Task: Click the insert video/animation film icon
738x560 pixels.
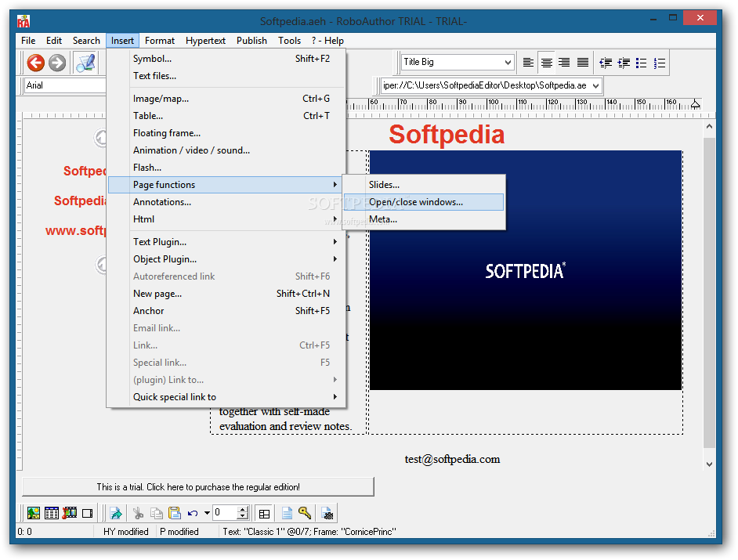Action: (x=69, y=513)
